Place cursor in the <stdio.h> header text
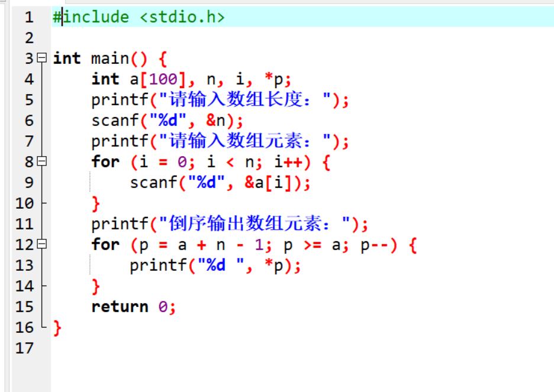This screenshot has height=392, width=554. (x=182, y=17)
